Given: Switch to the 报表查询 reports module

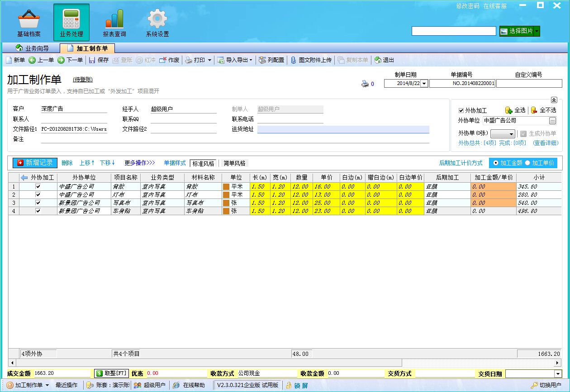Looking at the screenshot, I should [x=114, y=22].
